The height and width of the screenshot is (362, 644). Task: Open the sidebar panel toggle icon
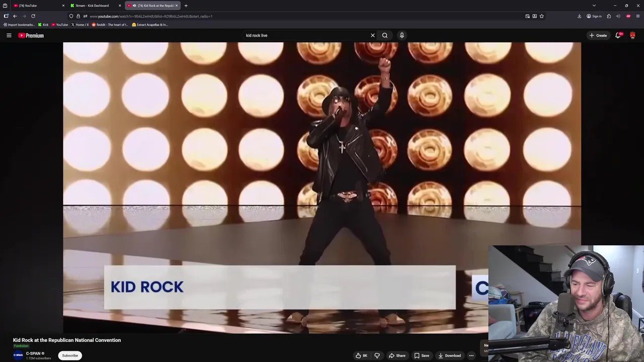point(6,16)
